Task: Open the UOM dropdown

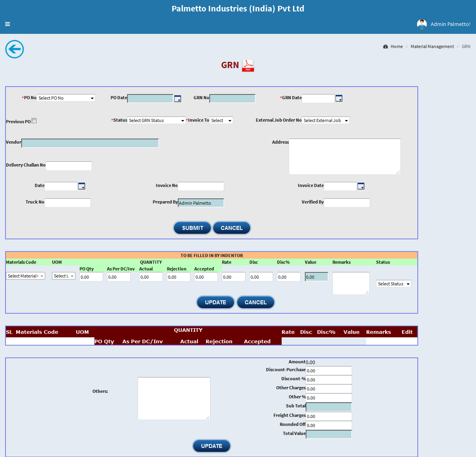Action: 64,276
